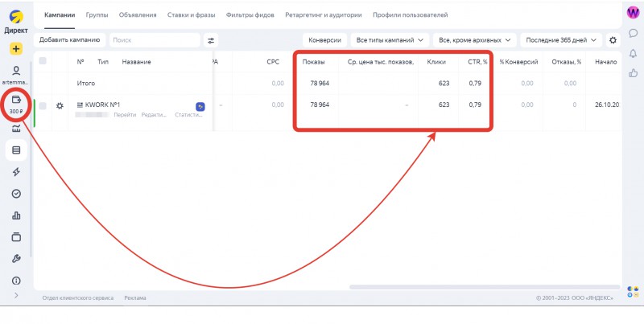Image resolution: width=644 pixels, height=324 pixels.
Task: Open the Все типы кампаний dropdown
Action: (390, 40)
